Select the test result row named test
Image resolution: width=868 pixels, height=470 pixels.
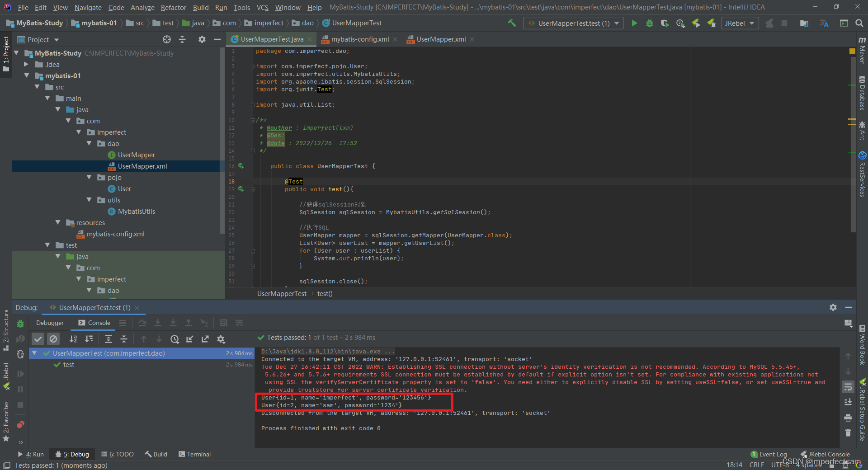click(142, 365)
